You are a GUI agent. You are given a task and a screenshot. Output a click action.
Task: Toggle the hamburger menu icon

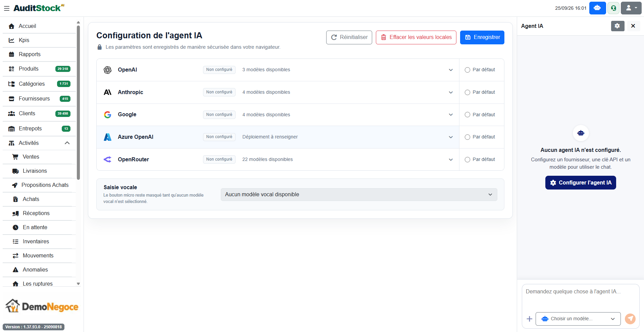pos(7,8)
